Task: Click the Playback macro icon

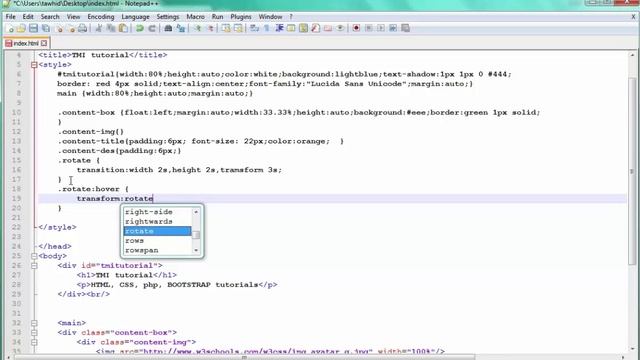Action: point(381,28)
